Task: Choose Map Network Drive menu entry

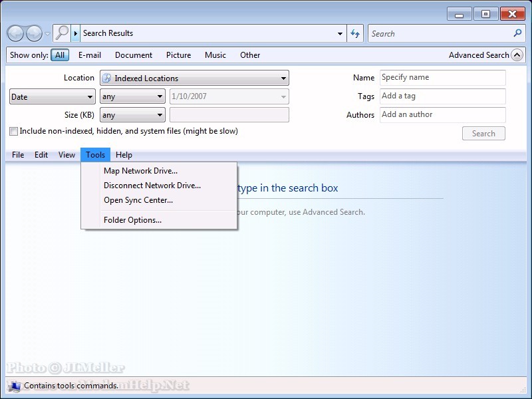Action: tap(140, 171)
